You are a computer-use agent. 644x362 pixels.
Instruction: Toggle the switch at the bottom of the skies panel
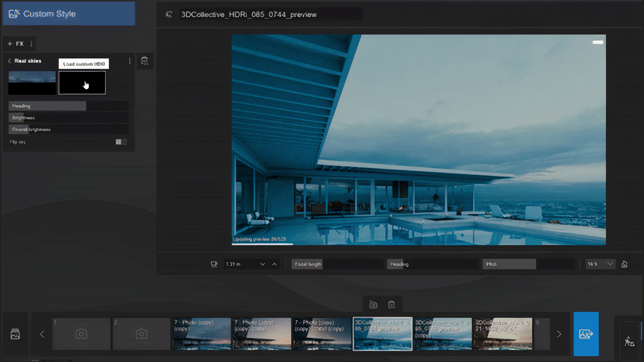(x=121, y=142)
